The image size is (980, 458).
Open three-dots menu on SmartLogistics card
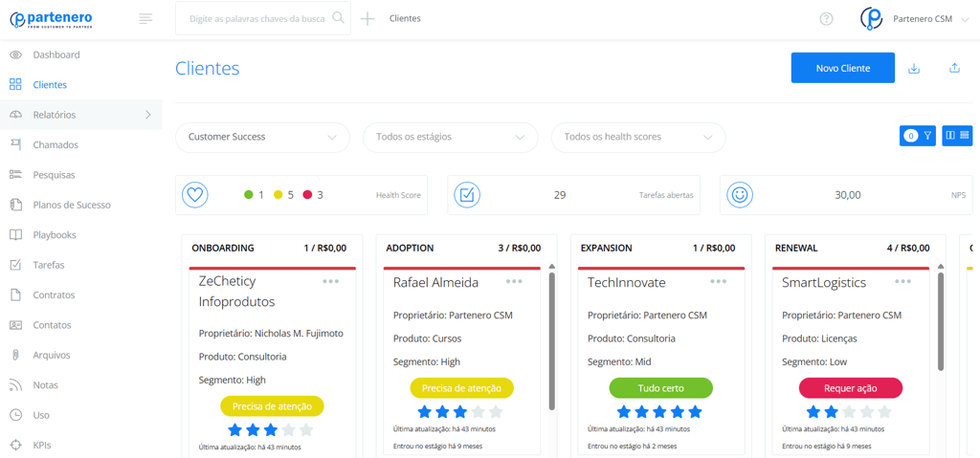902,281
